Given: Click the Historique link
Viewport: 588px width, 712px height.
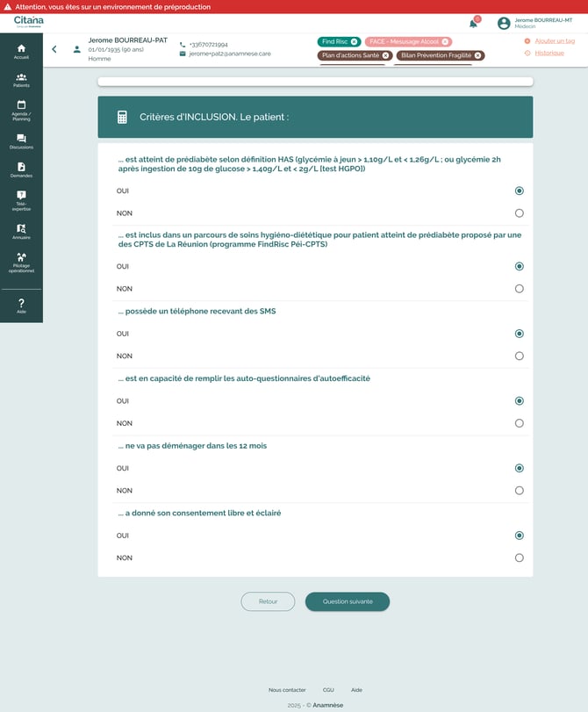Looking at the screenshot, I should [549, 54].
